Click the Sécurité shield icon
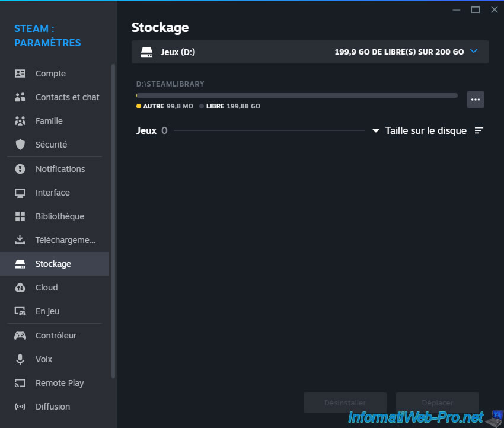Screen dimensions: 504x428 coord(20,145)
